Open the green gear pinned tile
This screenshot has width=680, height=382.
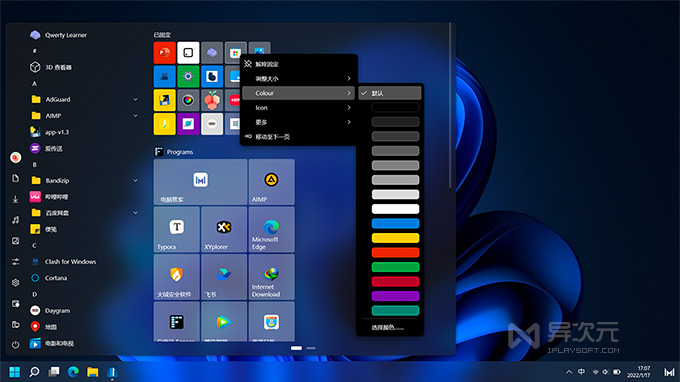(x=188, y=76)
